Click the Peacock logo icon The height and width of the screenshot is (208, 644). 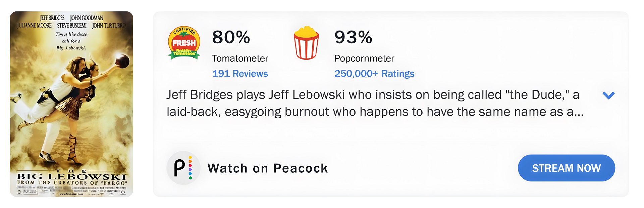point(183,168)
